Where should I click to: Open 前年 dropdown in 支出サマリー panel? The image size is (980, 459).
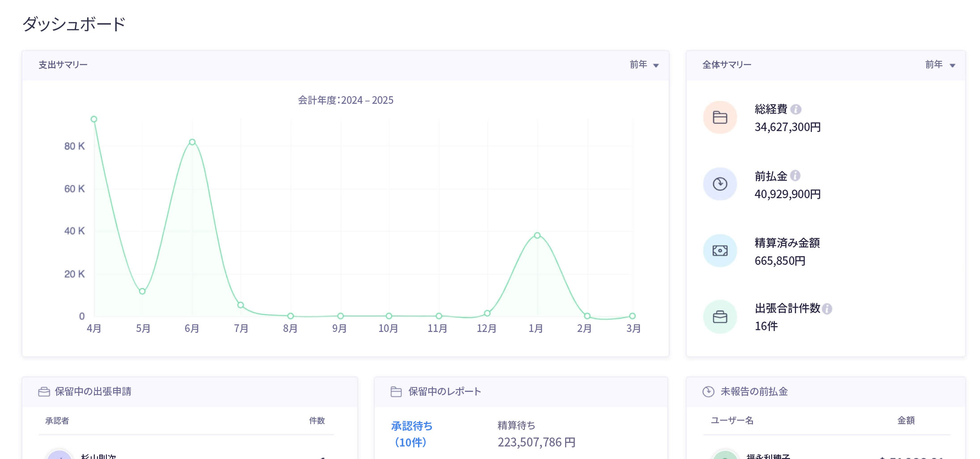click(644, 65)
